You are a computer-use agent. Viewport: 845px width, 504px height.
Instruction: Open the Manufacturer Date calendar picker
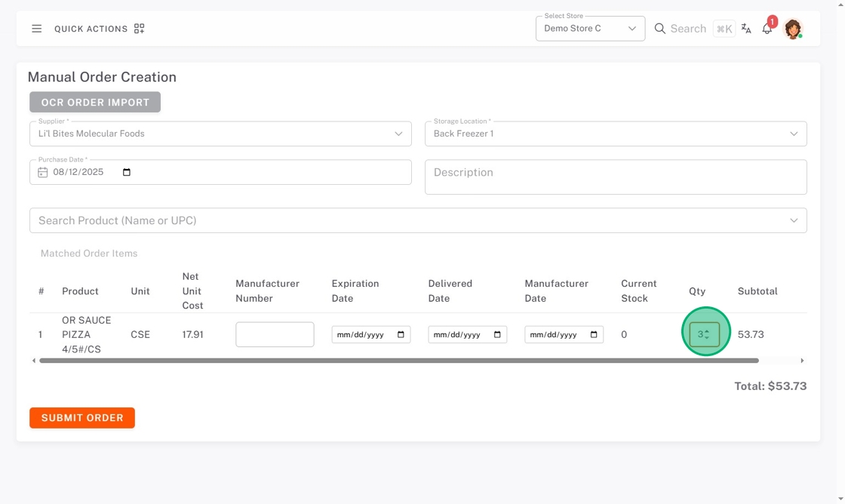[594, 334]
